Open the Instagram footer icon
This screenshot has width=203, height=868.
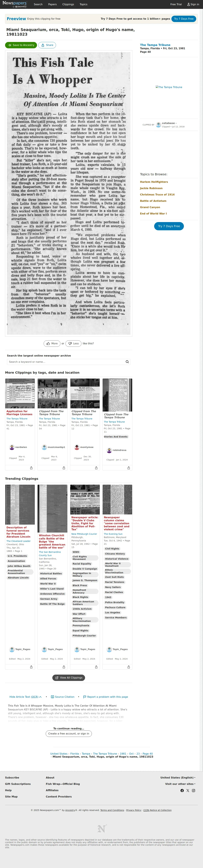(x=194, y=791)
